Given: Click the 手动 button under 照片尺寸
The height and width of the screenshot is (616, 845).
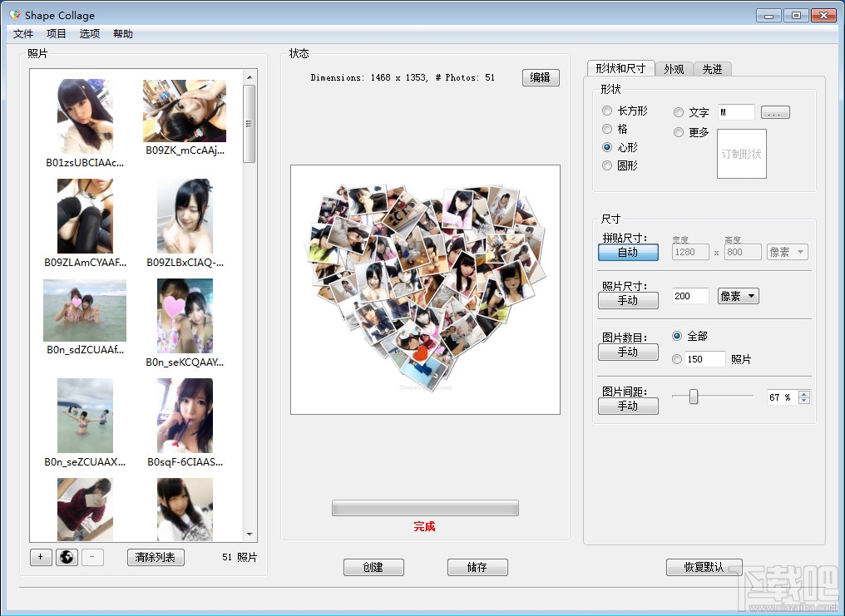Looking at the screenshot, I should coord(629,300).
